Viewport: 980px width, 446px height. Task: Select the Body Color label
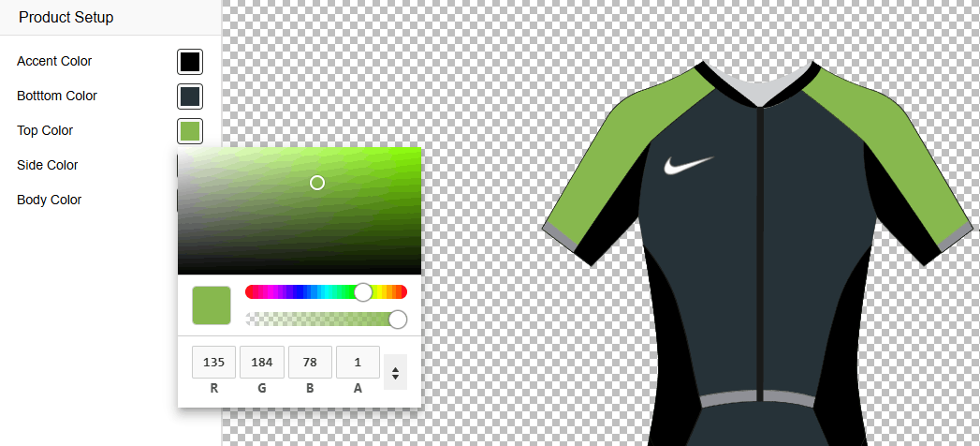[50, 201]
